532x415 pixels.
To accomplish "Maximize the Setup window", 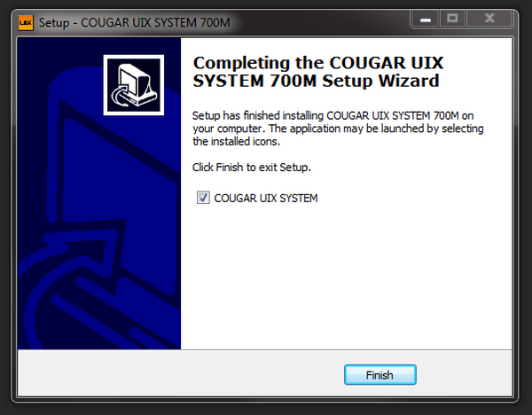I will point(453,19).
